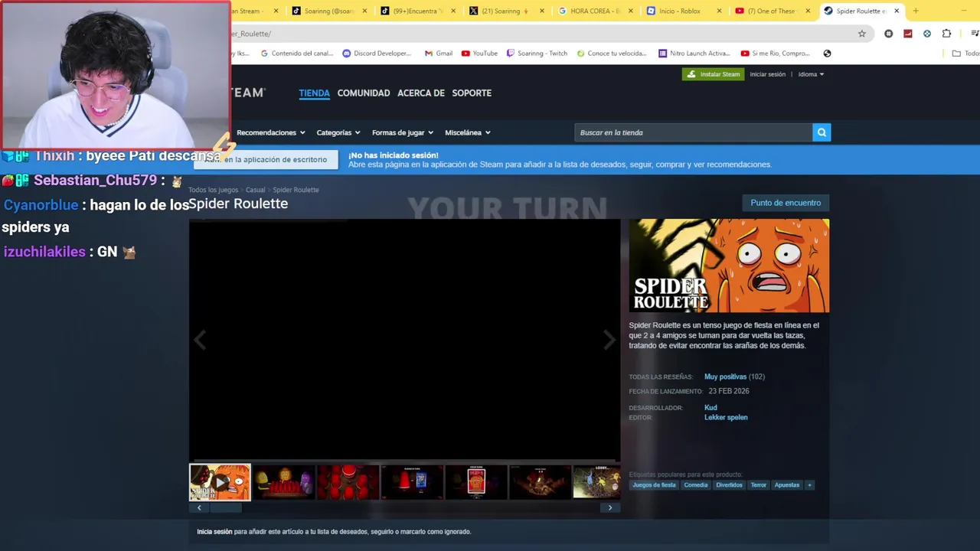Viewport: 980px width, 551px height.
Task: Open the browser extensions puzzle icon
Action: 946,34
